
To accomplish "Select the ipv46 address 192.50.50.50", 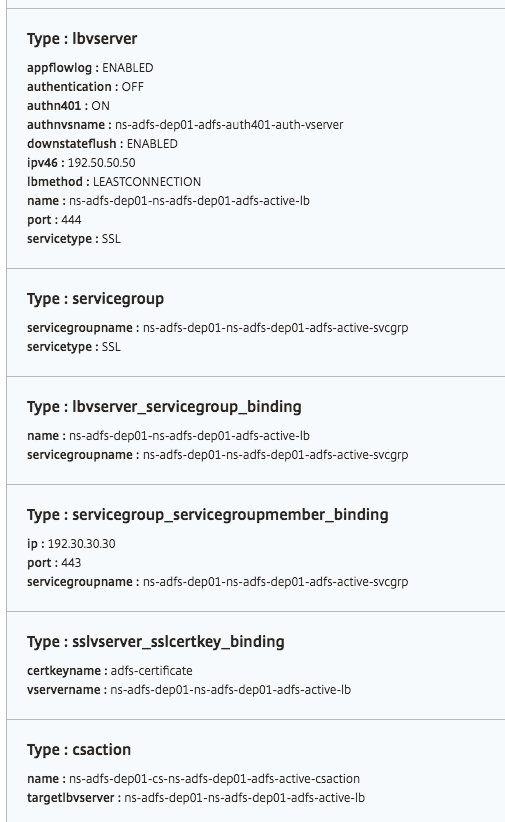I will [x=101, y=163].
